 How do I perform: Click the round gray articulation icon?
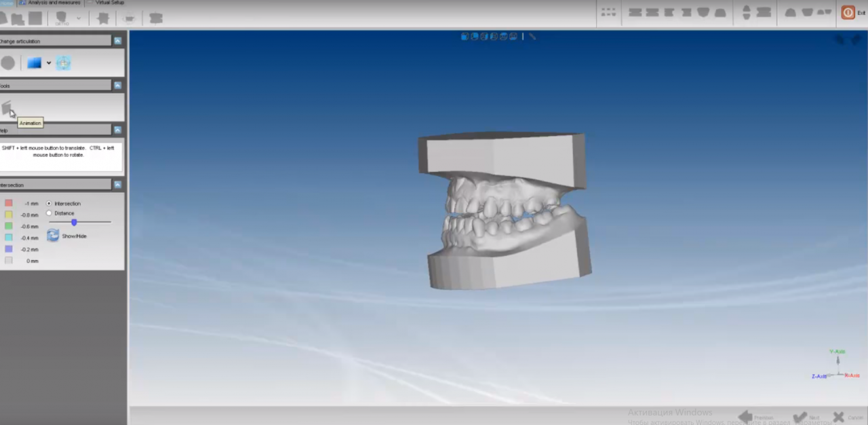pos(7,63)
